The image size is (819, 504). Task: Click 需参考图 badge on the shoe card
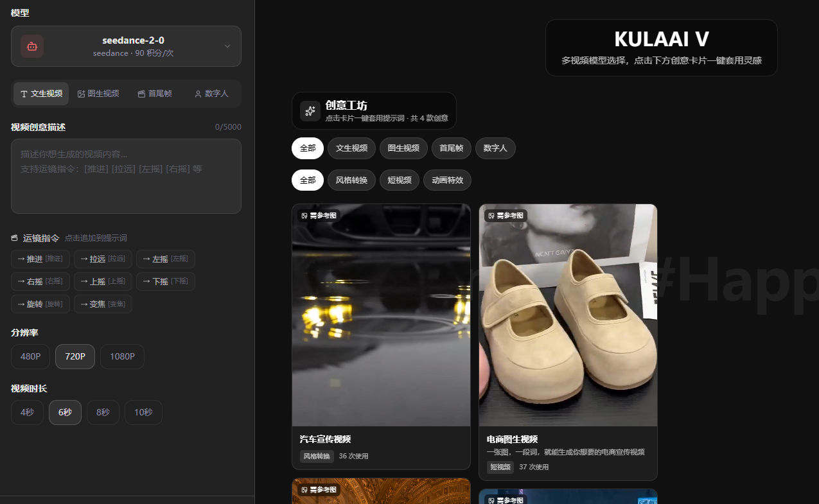pyautogui.click(x=506, y=216)
